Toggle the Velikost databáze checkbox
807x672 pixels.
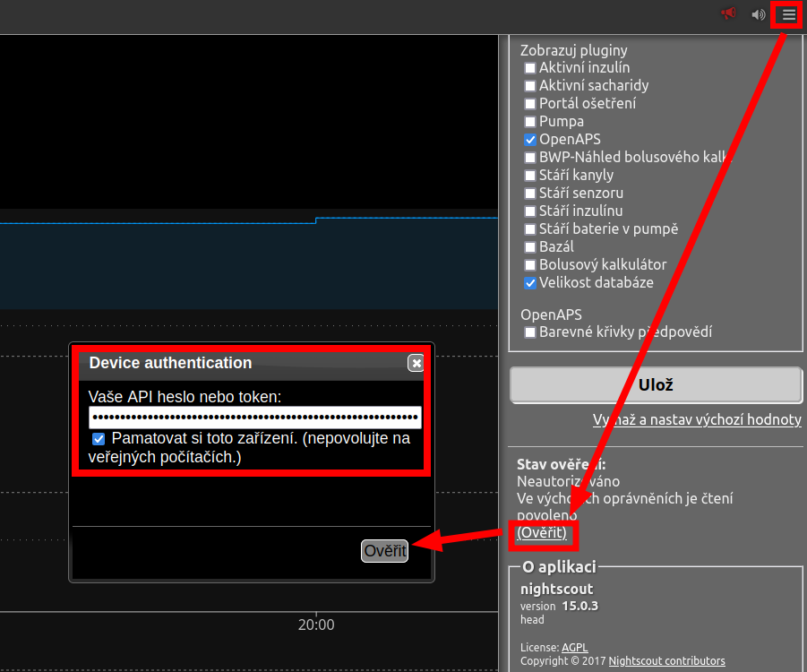tap(530, 283)
